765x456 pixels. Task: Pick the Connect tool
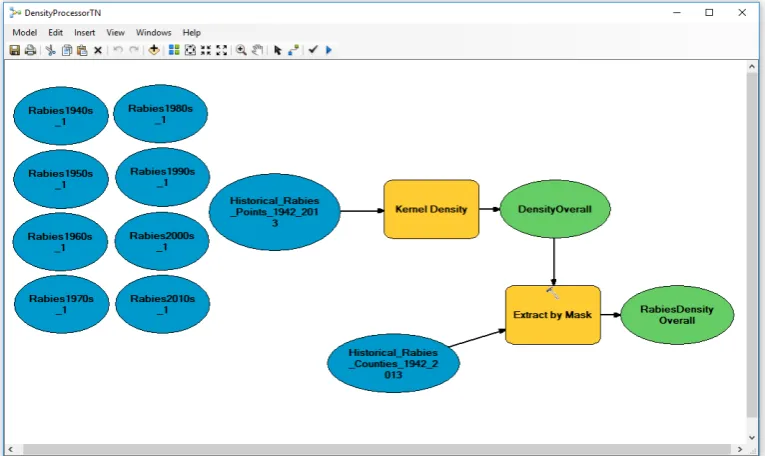(293, 50)
